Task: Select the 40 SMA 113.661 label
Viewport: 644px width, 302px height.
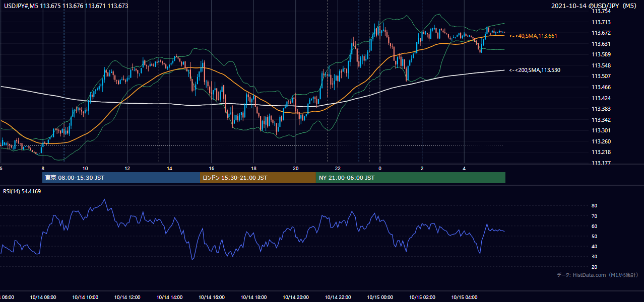Action: click(x=533, y=36)
